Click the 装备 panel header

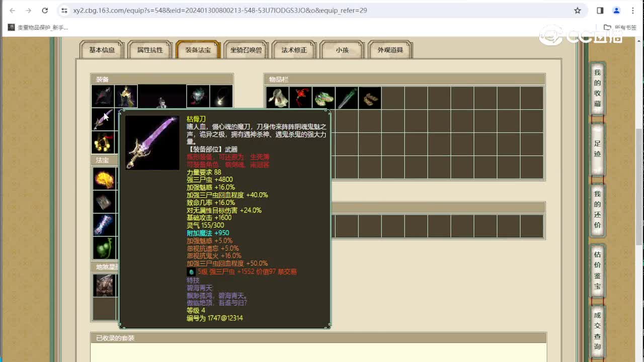[162, 79]
